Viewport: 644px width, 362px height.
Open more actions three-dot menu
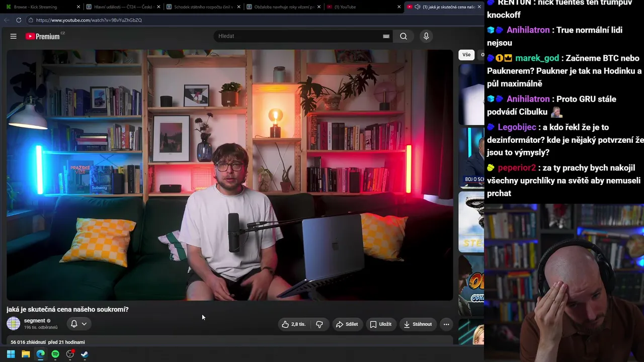[446, 324]
